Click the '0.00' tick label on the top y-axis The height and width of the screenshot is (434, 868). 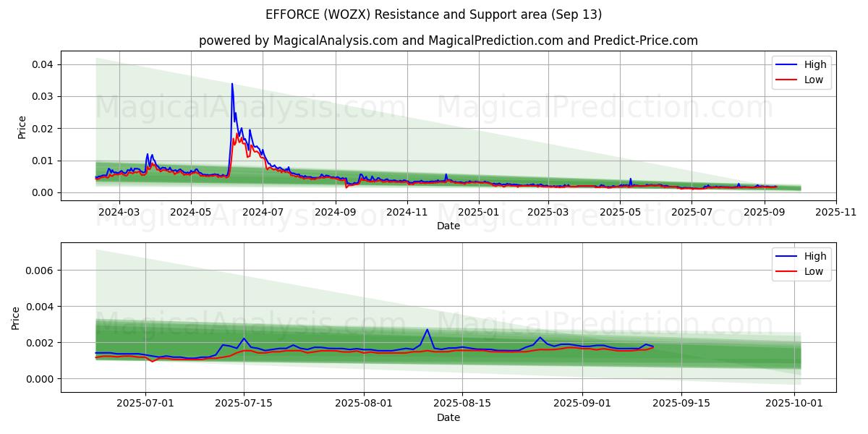[43, 192]
